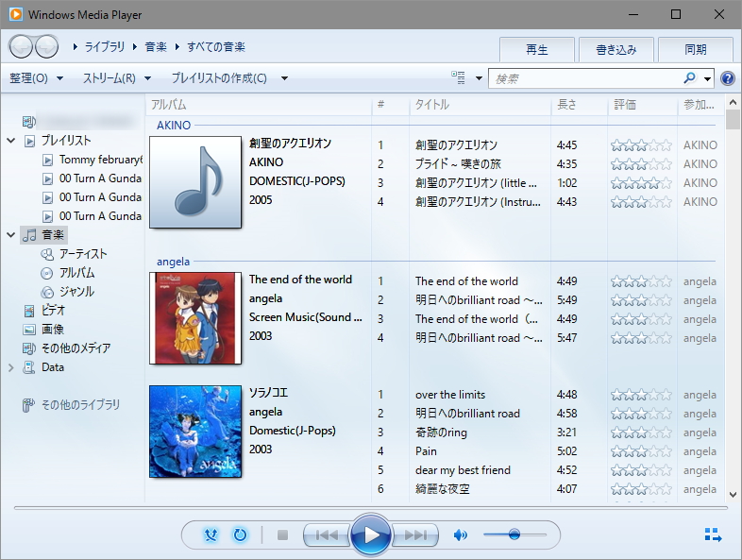Collapse the プレイリスト tree node
The image size is (742, 560).
tap(11, 141)
